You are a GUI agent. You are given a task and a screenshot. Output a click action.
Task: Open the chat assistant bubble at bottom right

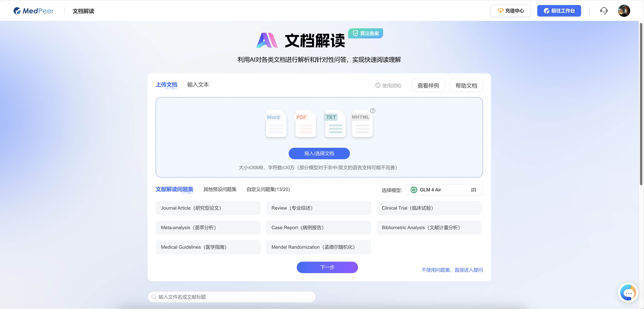628,292
